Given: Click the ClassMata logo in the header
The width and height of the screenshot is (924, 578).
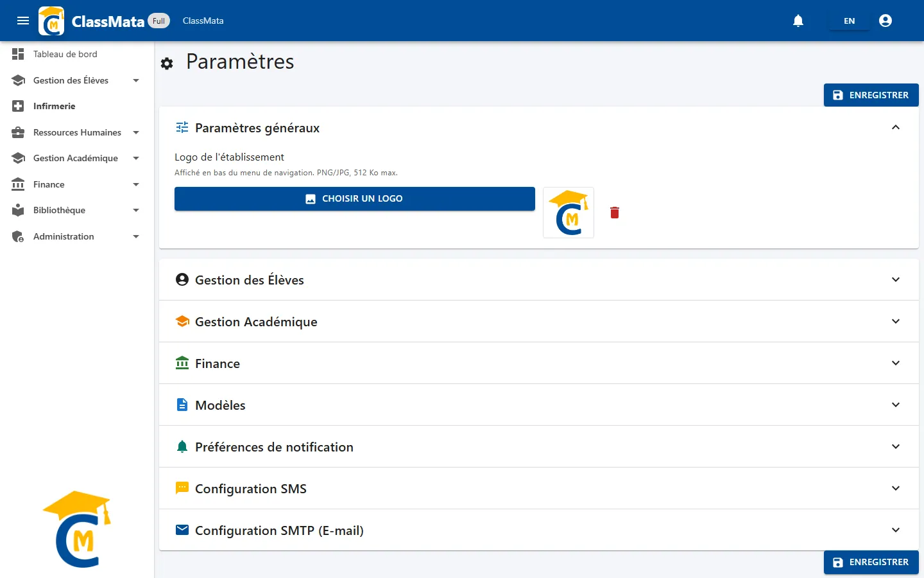Looking at the screenshot, I should click(51, 21).
